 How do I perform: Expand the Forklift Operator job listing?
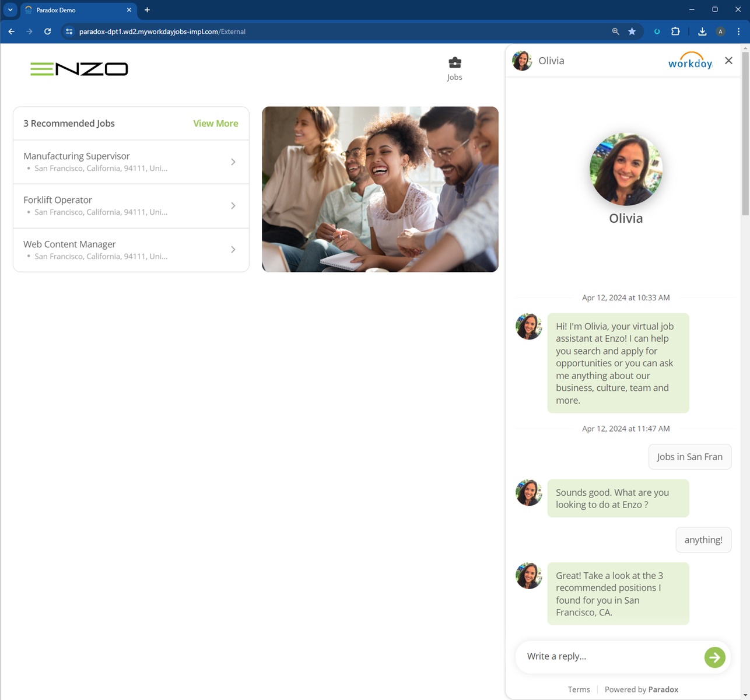click(233, 205)
